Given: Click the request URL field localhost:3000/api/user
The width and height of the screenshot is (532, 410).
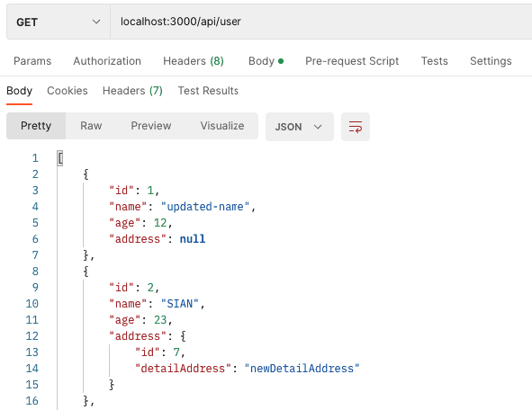Looking at the screenshot, I should (x=320, y=22).
